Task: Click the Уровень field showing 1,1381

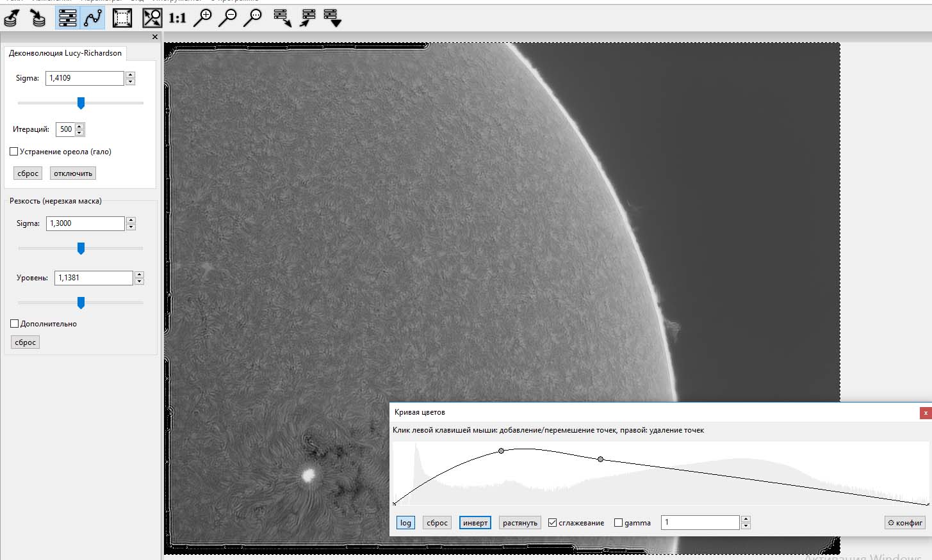Action: [94, 278]
